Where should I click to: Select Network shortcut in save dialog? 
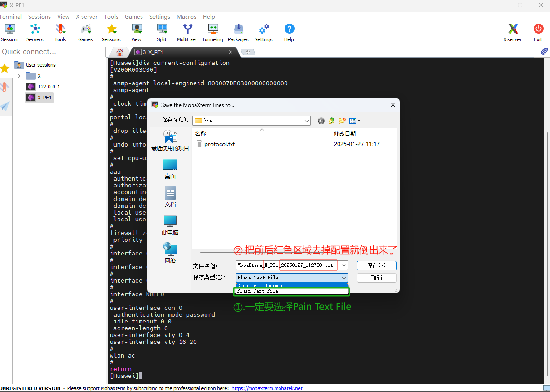170,253
